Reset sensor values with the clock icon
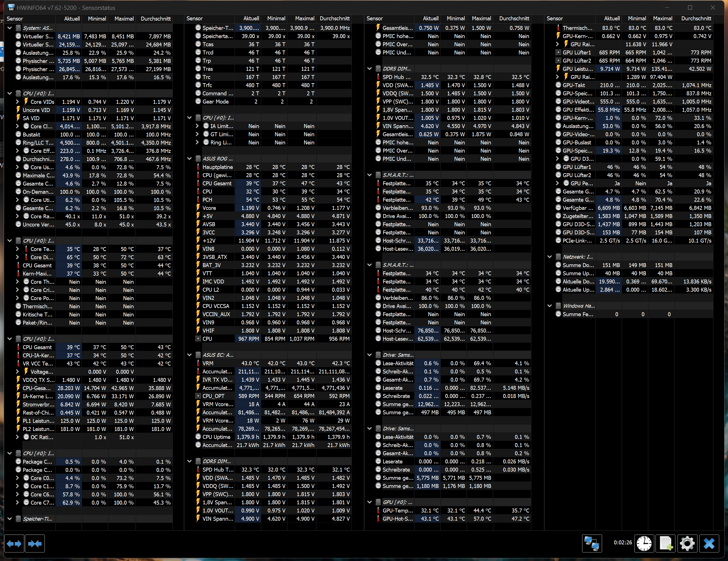The height and width of the screenshot is (561, 728). [644, 544]
